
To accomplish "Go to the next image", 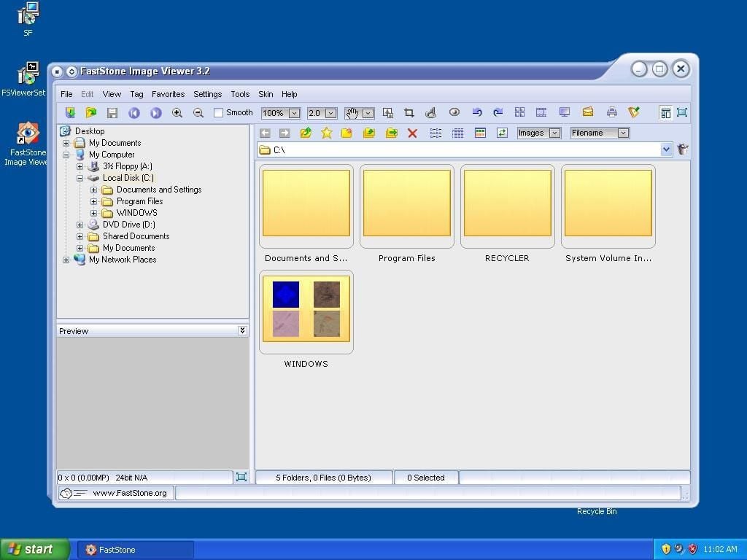I will (x=156, y=113).
